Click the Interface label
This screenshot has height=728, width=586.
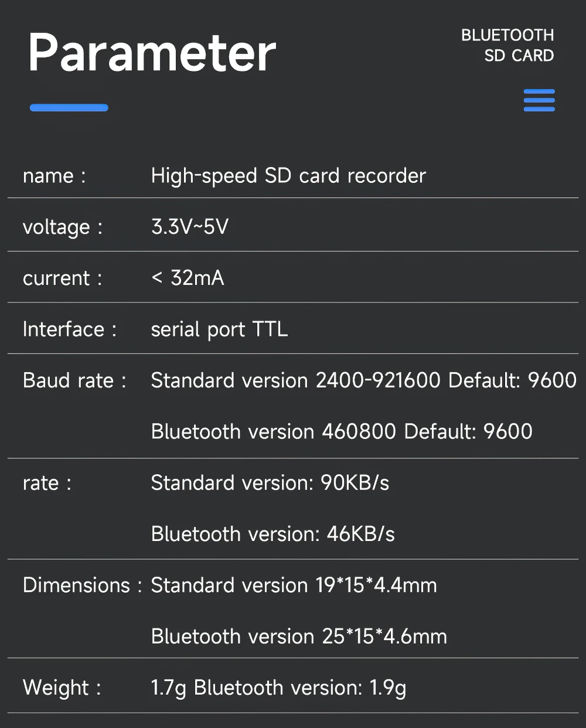click(x=69, y=329)
